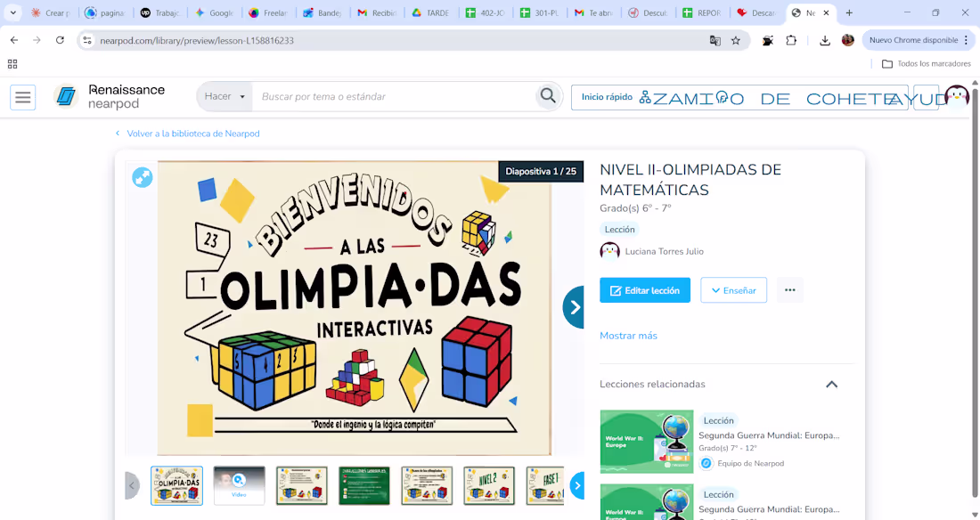Open 'Todos los marcadores' folder
The height and width of the screenshot is (520, 980).
[x=927, y=64]
